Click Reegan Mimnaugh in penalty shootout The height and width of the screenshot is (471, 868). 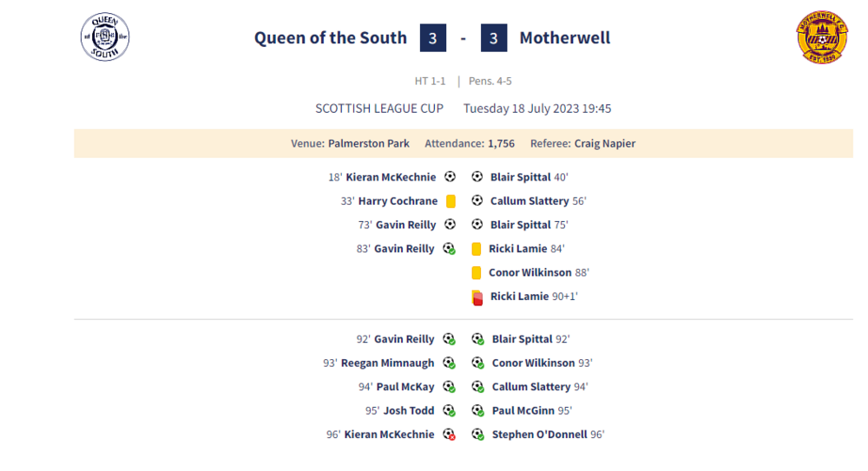click(x=387, y=363)
